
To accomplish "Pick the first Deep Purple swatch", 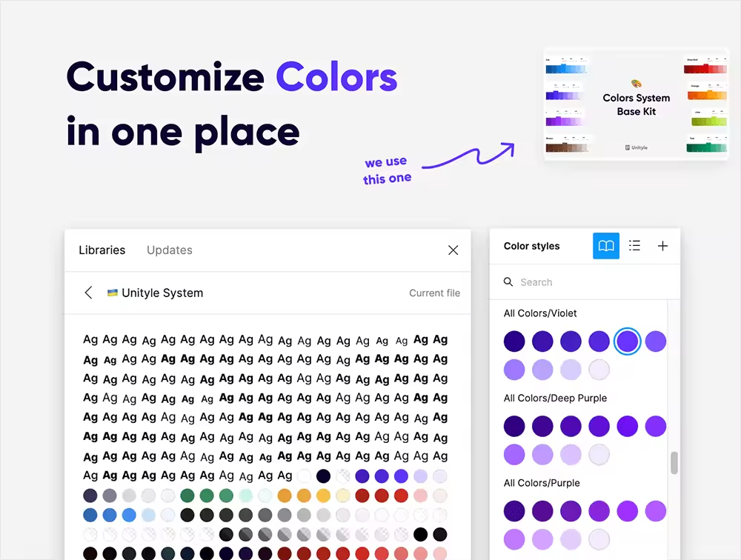I will pos(514,427).
